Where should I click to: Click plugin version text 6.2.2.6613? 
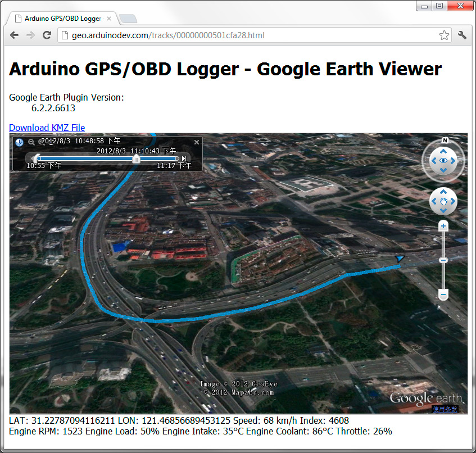point(53,108)
